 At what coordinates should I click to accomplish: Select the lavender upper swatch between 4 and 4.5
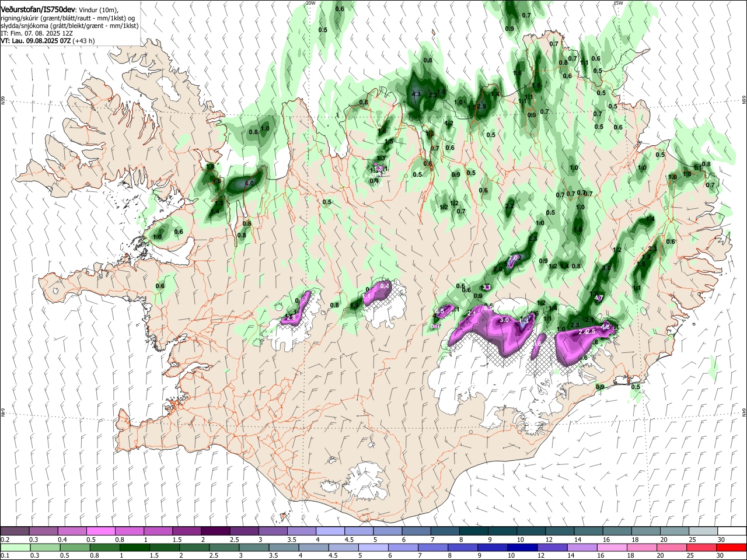[x=330, y=531]
